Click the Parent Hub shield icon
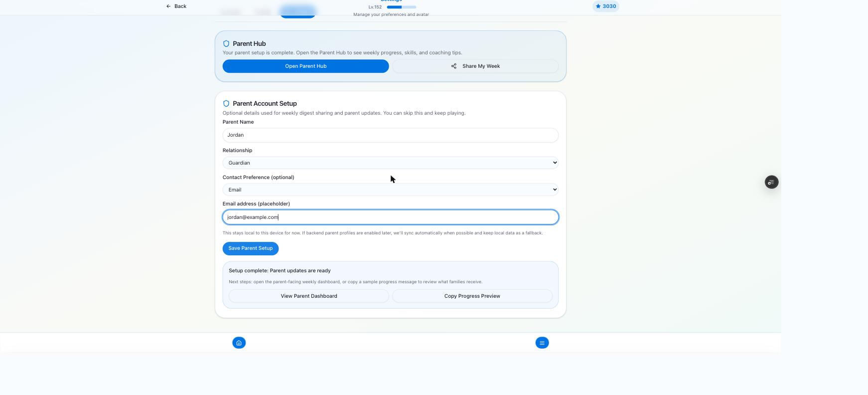This screenshot has width=868, height=395. [x=226, y=44]
